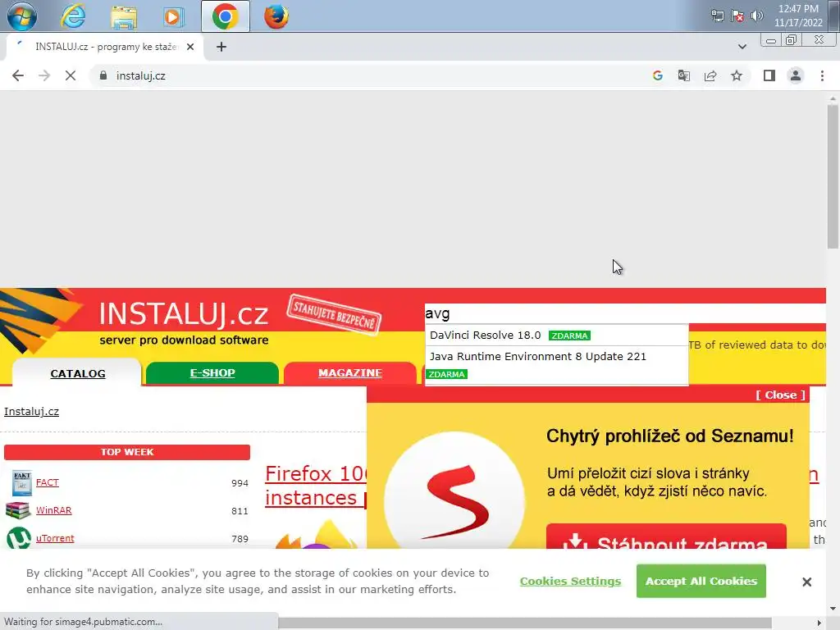Stop loading the page

[x=71, y=75]
